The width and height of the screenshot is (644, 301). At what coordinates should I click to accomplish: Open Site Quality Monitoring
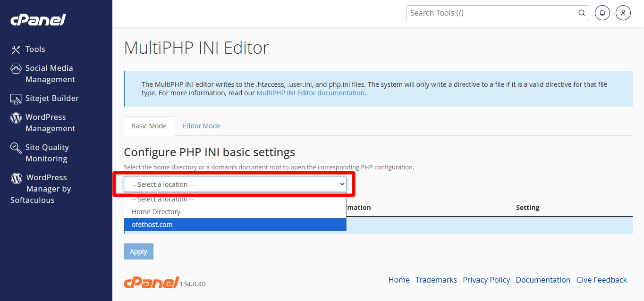(47, 153)
